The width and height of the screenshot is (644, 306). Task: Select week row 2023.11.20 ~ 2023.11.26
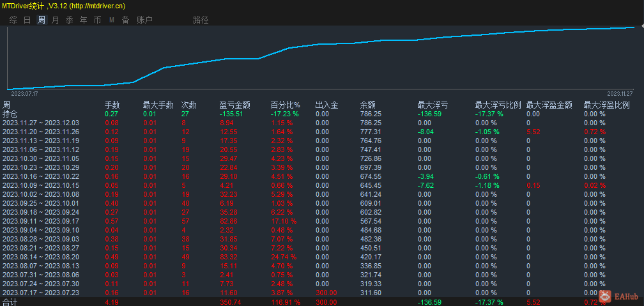tap(41, 132)
